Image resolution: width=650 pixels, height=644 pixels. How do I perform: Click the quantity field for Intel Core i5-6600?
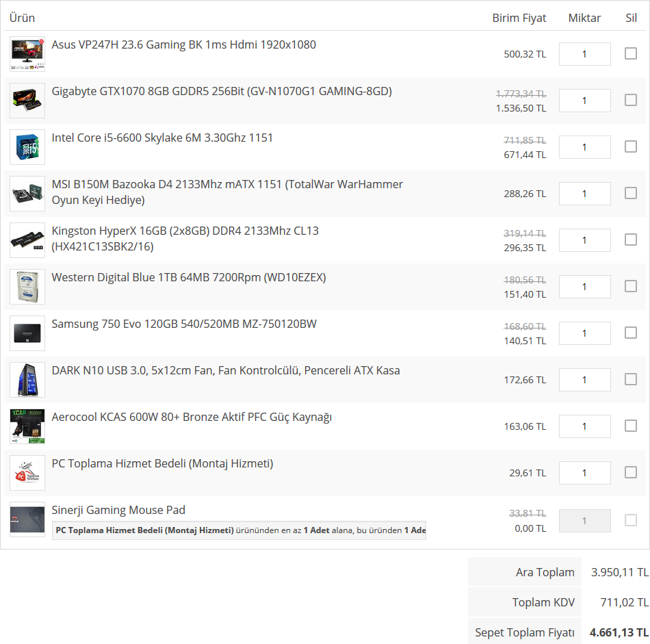(584, 147)
